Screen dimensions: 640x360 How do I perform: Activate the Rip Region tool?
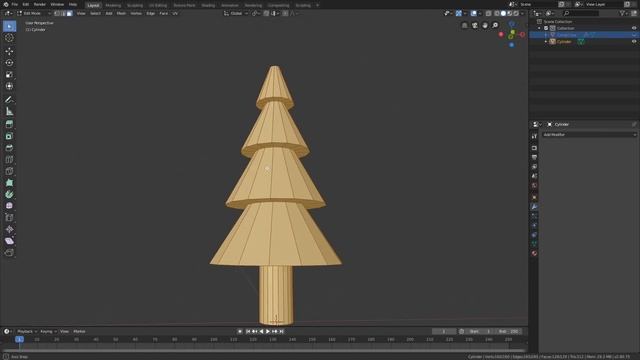[x=9, y=253]
